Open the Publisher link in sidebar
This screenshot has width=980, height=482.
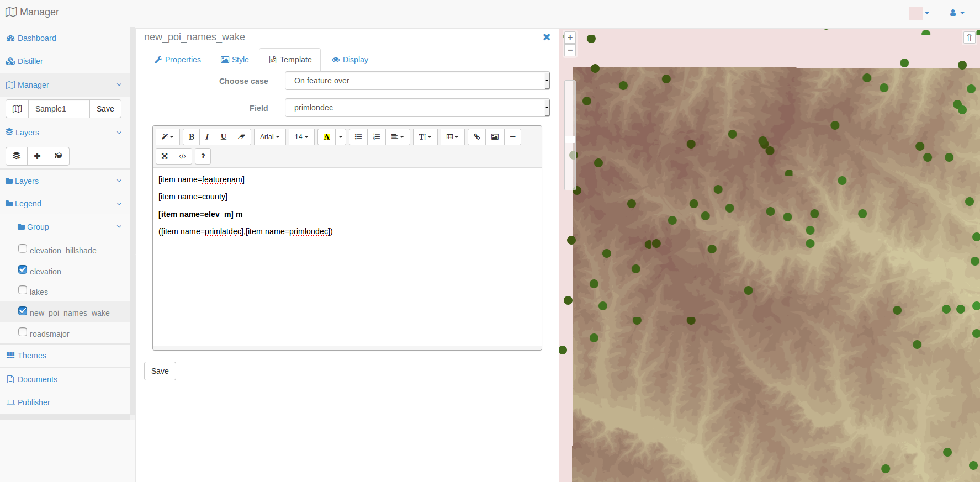tap(33, 402)
